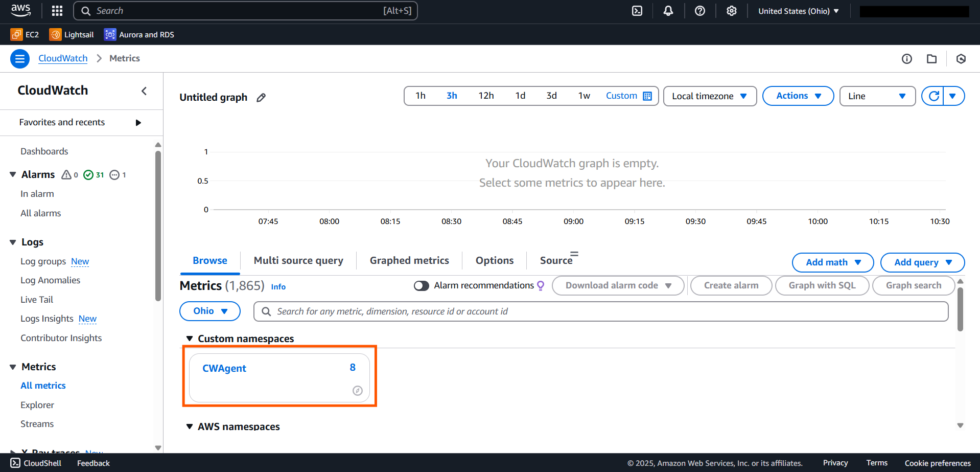Click the metric search field
The height and width of the screenshot is (472, 980).
pos(601,311)
